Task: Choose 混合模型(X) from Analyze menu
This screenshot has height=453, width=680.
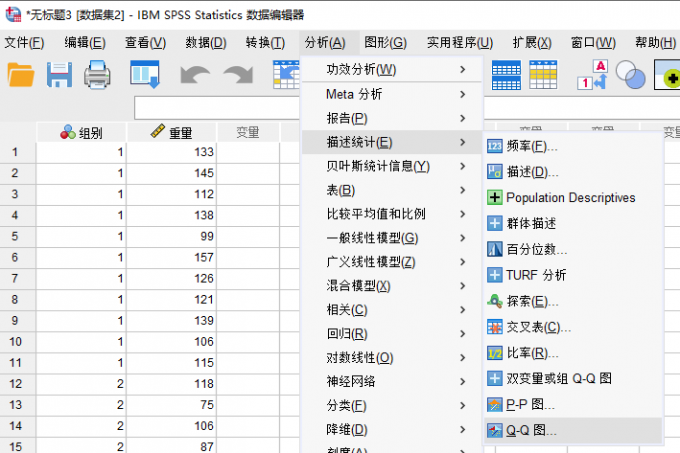Action: click(392, 286)
